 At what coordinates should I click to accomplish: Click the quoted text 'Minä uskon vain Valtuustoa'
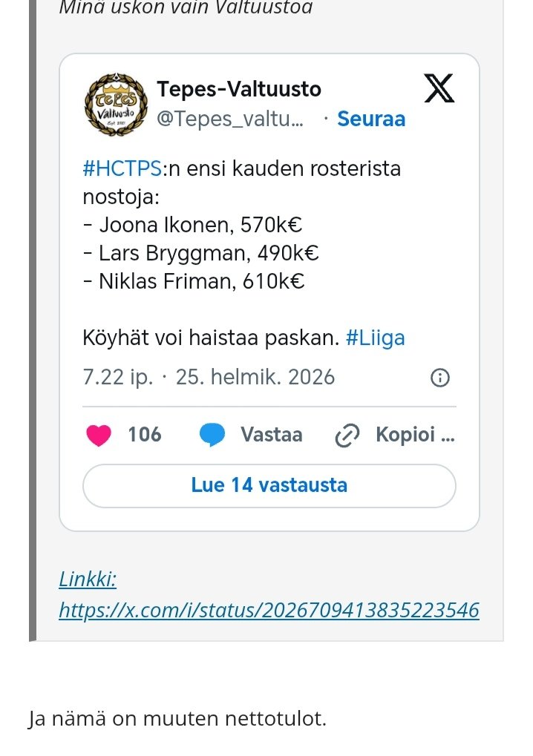pos(185,8)
